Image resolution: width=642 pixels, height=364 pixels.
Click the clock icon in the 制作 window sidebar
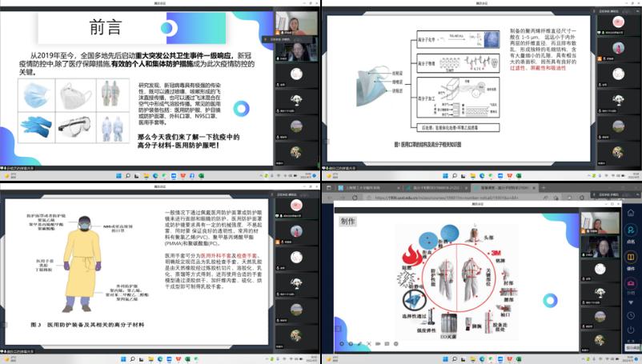[x=631, y=316]
